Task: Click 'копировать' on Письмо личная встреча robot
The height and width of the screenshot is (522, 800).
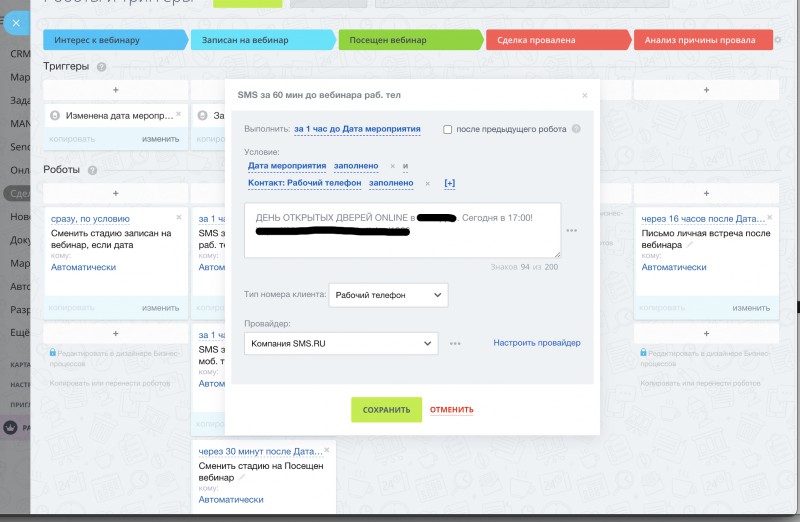Action: 662,308
